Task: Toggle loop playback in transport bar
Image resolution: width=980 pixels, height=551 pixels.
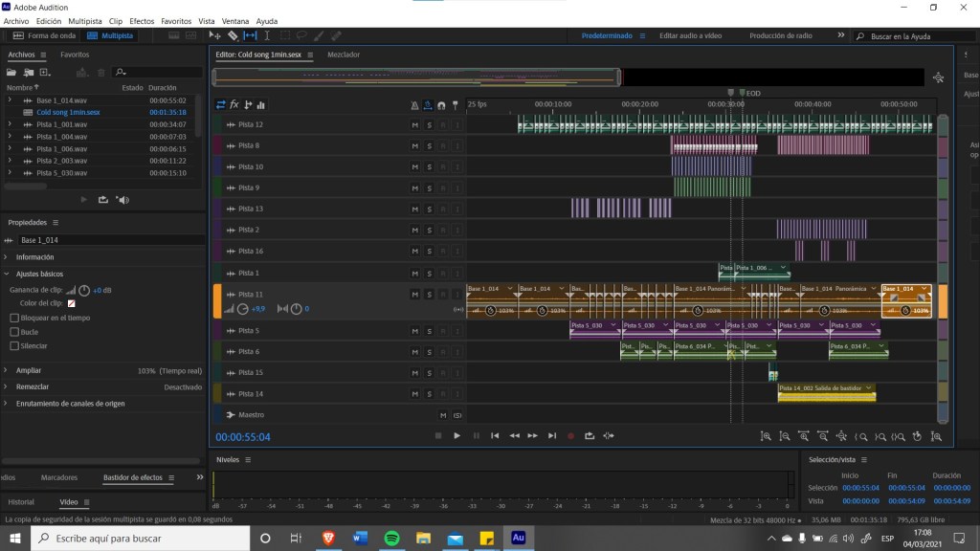Action: pyautogui.click(x=590, y=436)
